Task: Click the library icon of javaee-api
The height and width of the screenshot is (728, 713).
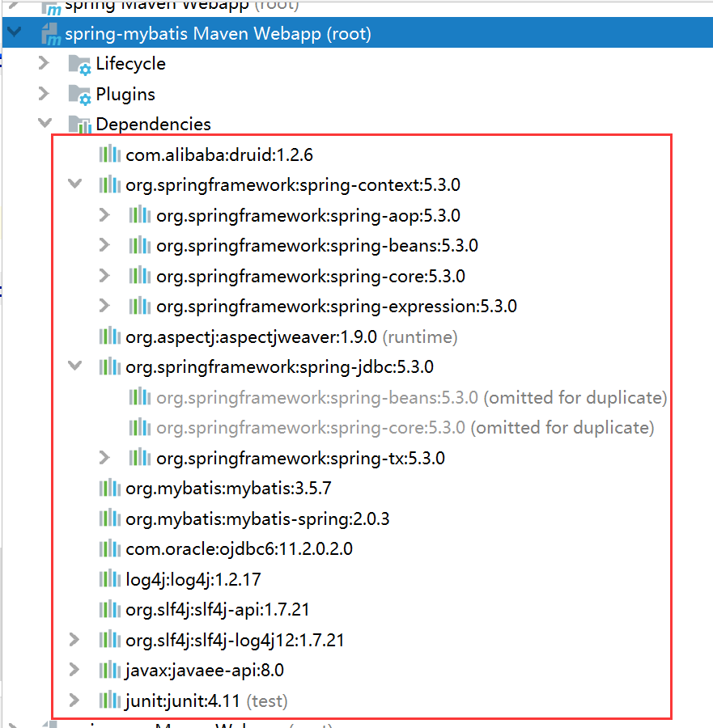Action: coord(110,670)
